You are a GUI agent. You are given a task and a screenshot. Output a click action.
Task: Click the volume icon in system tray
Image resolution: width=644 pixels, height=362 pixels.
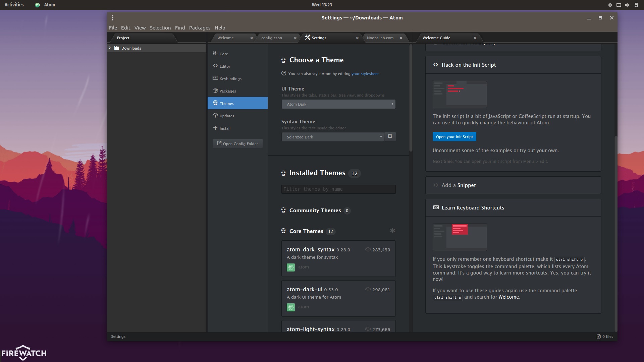coord(627,5)
